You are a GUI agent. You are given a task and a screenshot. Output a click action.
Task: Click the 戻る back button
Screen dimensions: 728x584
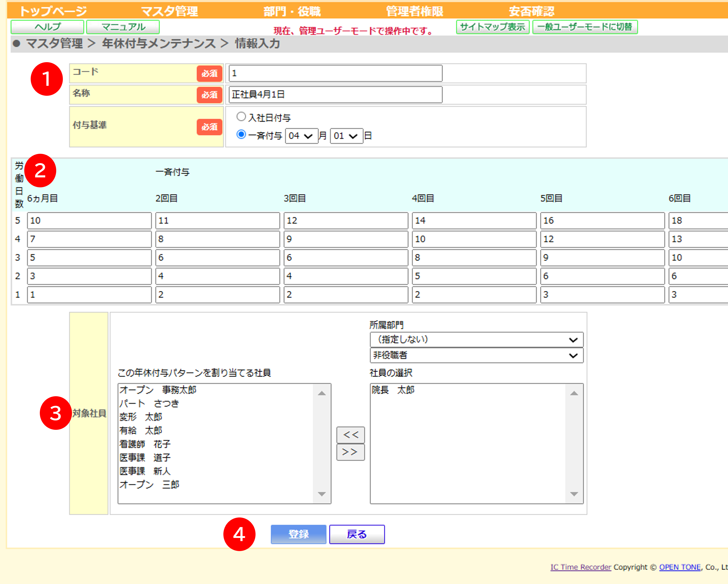click(357, 534)
